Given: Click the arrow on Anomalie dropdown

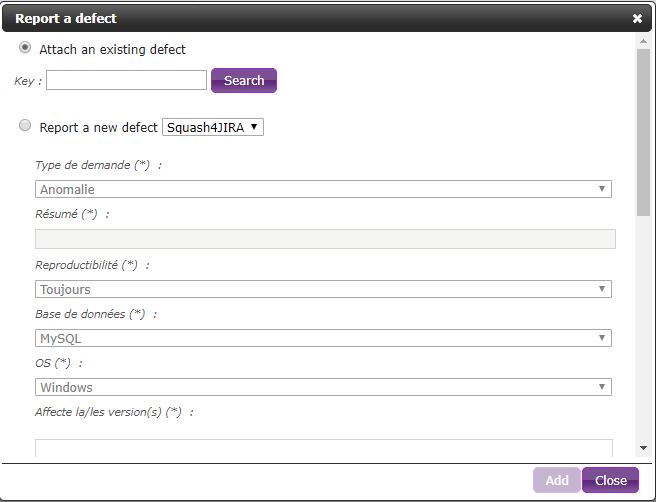Looking at the screenshot, I should click(x=602, y=189).
